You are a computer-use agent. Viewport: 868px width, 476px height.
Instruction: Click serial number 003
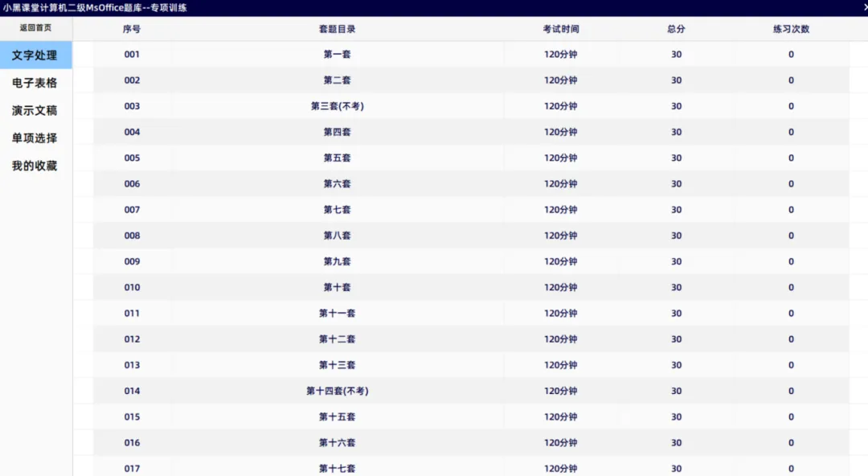(x=132, y=106)
